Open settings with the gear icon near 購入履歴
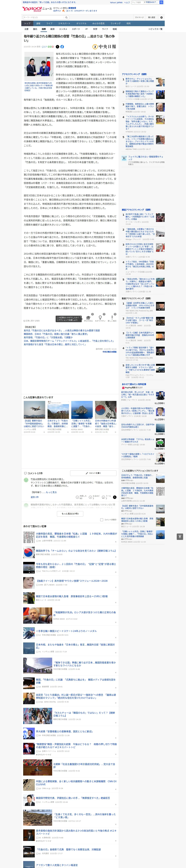The image size is (186, 868). (x=161, y=18)
